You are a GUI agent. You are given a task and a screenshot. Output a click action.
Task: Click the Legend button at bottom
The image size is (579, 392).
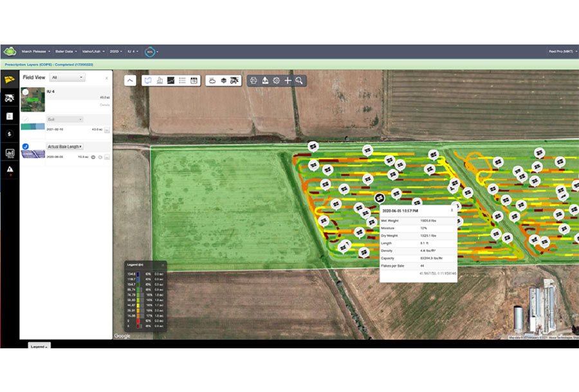[38, 346]
